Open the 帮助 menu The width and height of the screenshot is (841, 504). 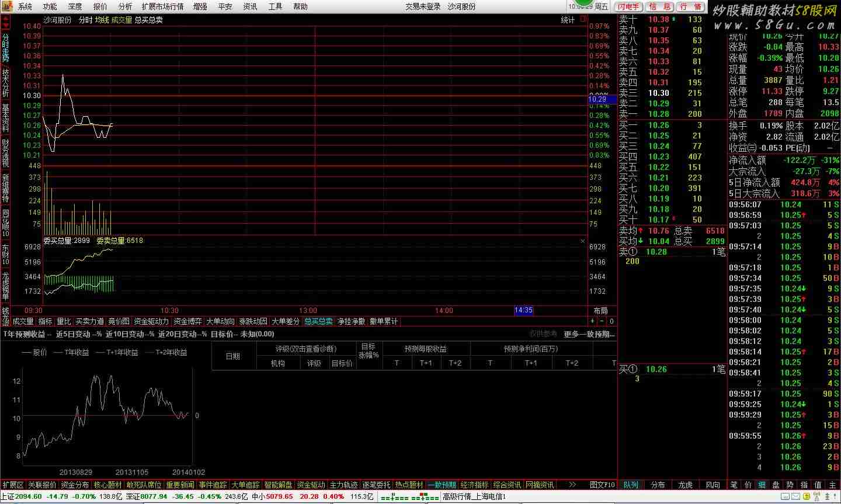(301, 6)
